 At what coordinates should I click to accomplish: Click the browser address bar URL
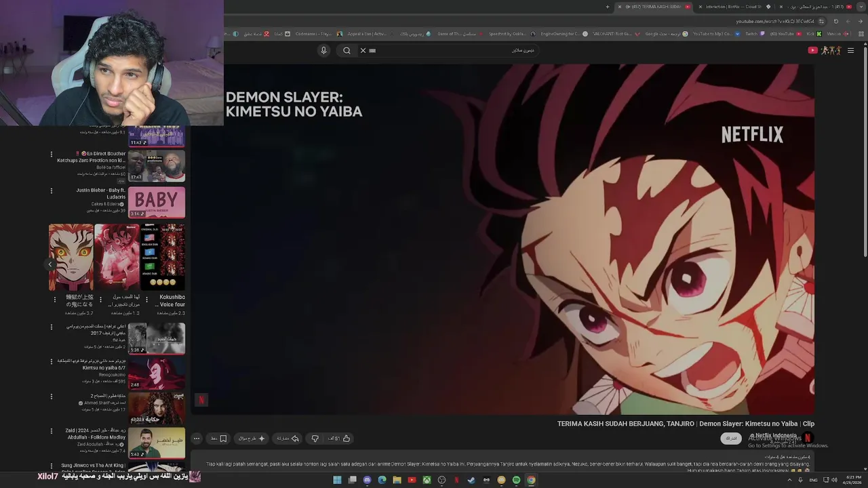775,21
